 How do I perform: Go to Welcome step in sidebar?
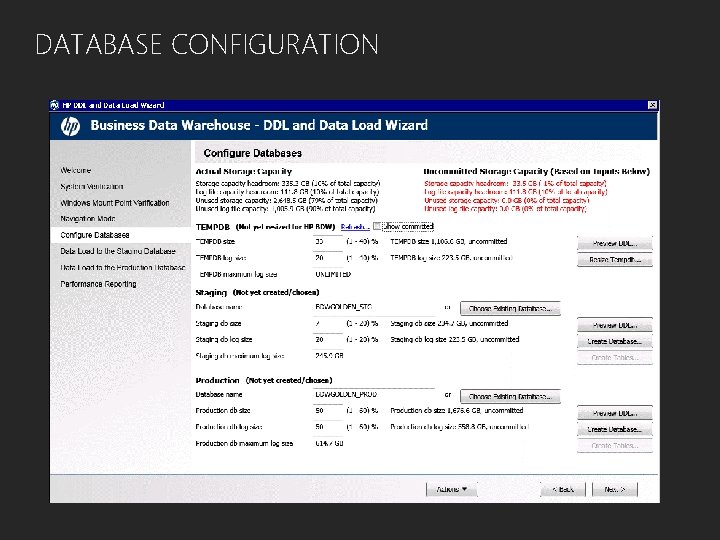[76, 170]
